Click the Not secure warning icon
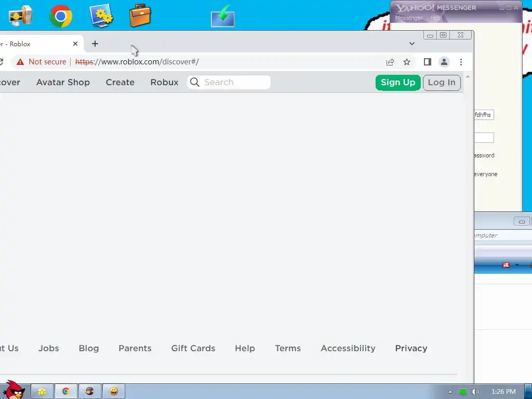532x399 pixels. click(x=20, y=62)
